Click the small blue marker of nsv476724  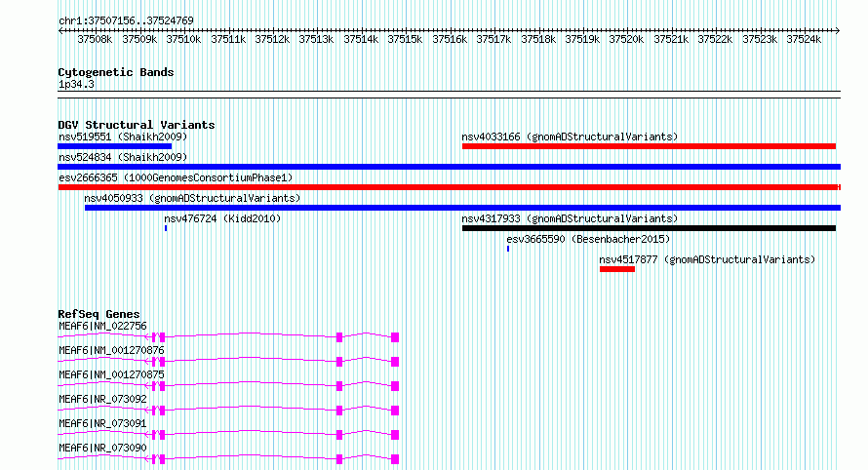166,228
